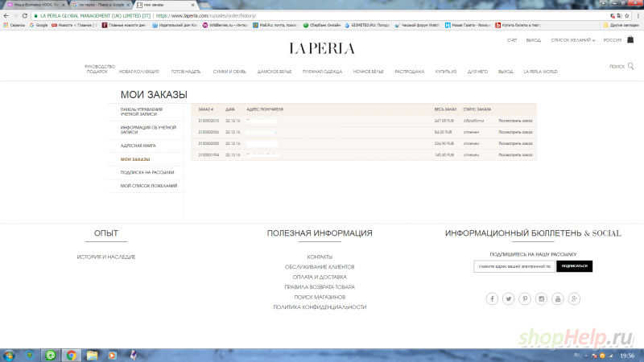Image resolution: width=644 pixels, height=362 pixels.
Task: Open История и наследие link
Action: pyautogui.click(x=106, y=257)
